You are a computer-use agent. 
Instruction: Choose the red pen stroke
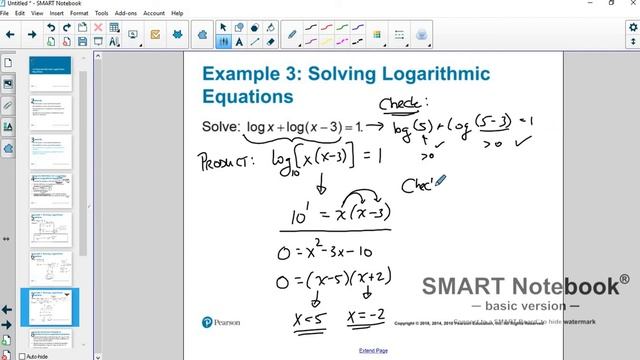coord(327,27)
